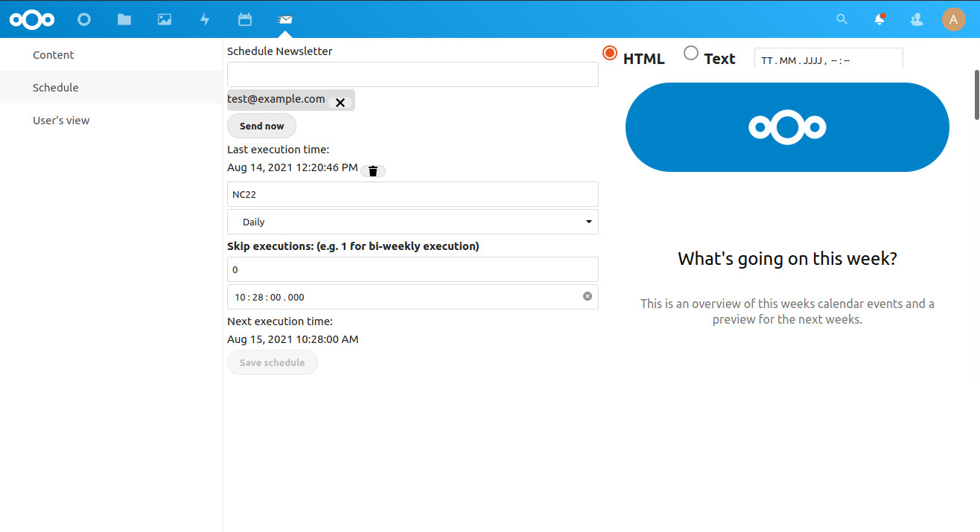Click the Schedule Newsletter label
Image resolution: width=980 pixels, height=532 pixels.
tap(280, 51)
